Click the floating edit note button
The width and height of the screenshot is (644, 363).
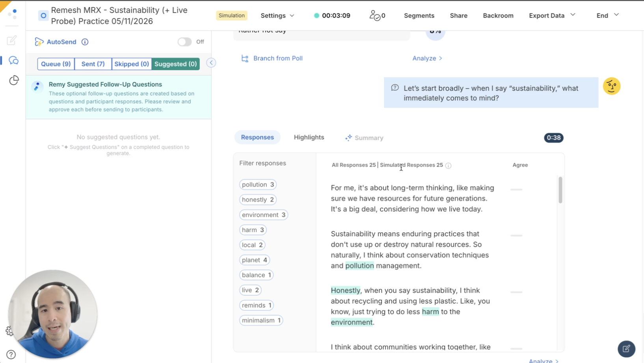click(626, 348)
